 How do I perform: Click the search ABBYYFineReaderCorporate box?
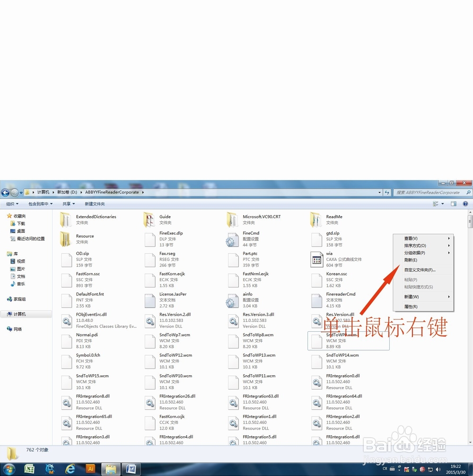click(x=432, y=193)
